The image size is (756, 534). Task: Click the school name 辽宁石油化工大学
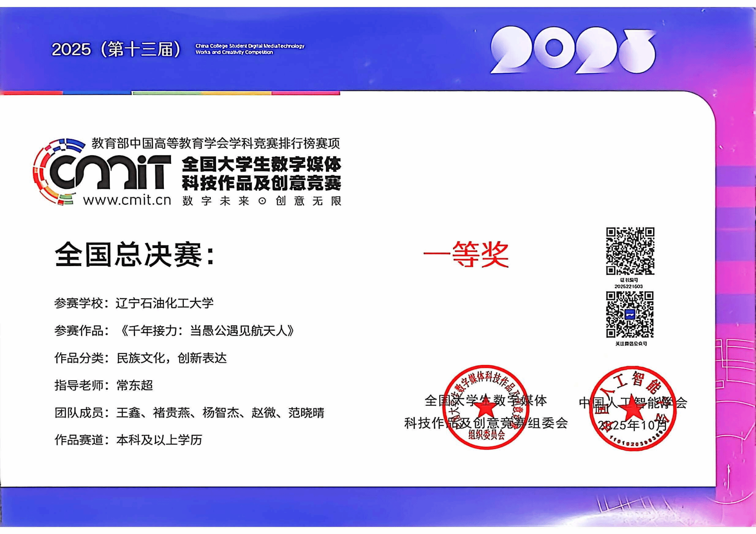click(x=165, y=303)
